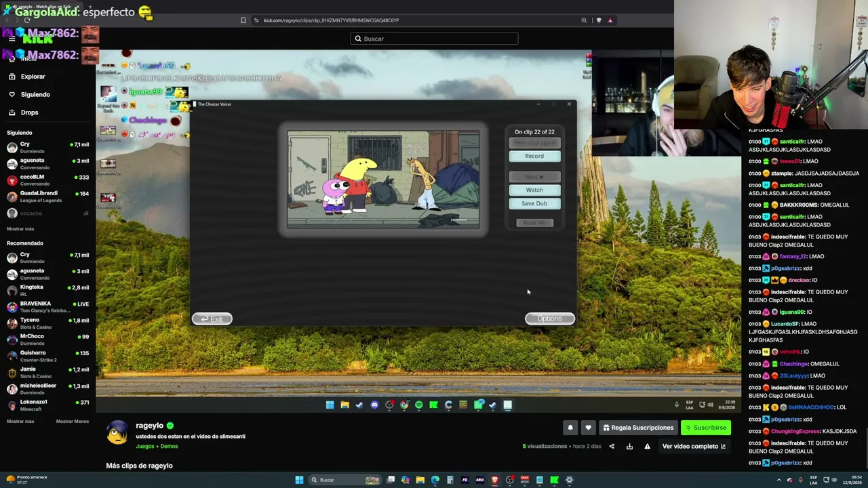Click Save Dub button

tap(534, 203)
